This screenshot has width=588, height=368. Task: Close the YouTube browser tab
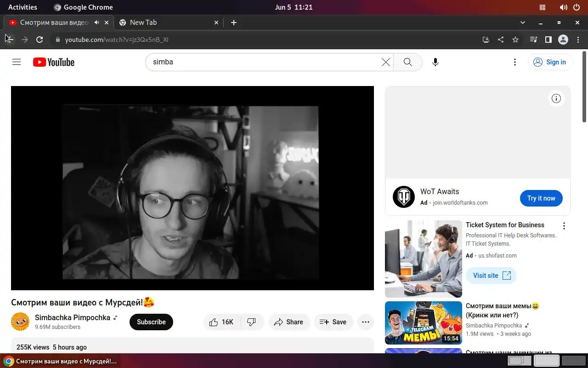click(107, 23)
